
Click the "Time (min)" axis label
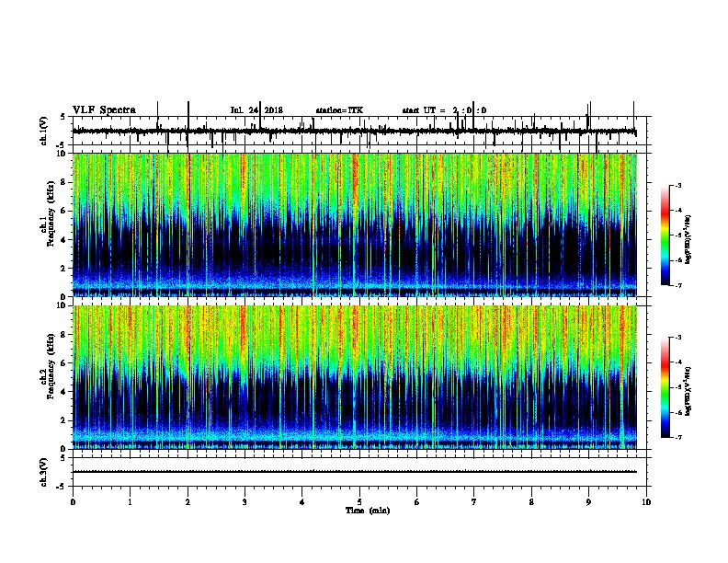click(368, 511)
